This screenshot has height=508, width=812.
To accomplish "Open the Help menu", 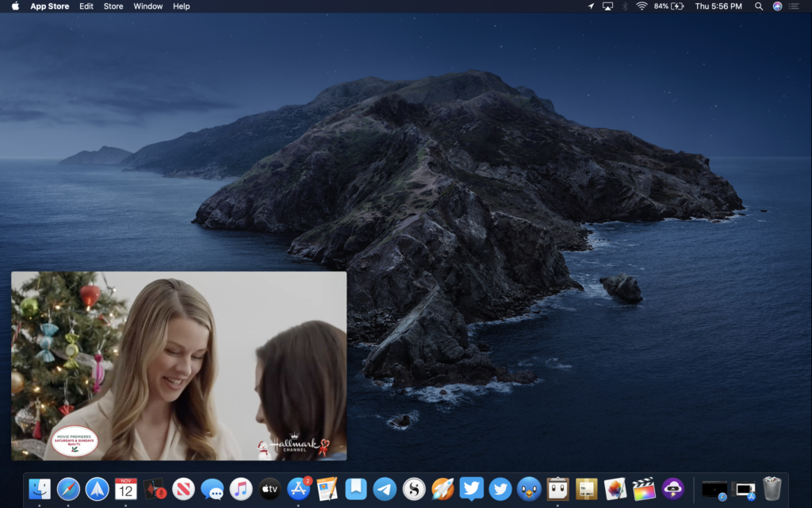I will tap(182, 6).
